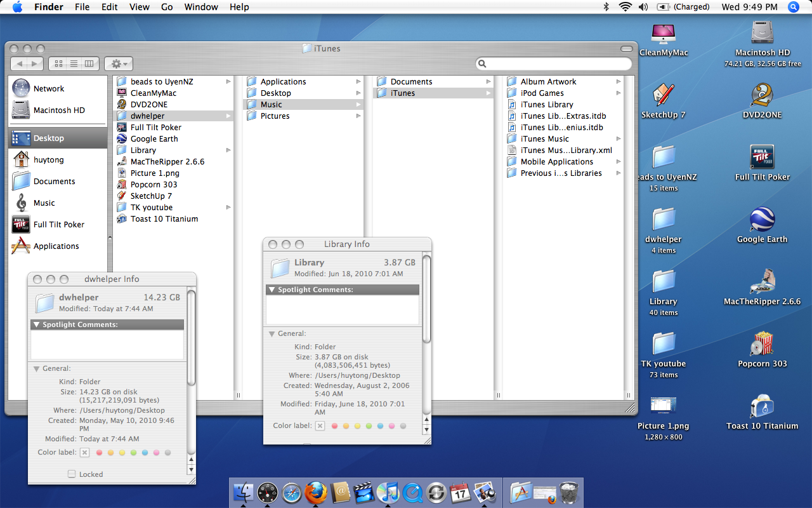Click the Finder Forward button

tap(36, 63)
